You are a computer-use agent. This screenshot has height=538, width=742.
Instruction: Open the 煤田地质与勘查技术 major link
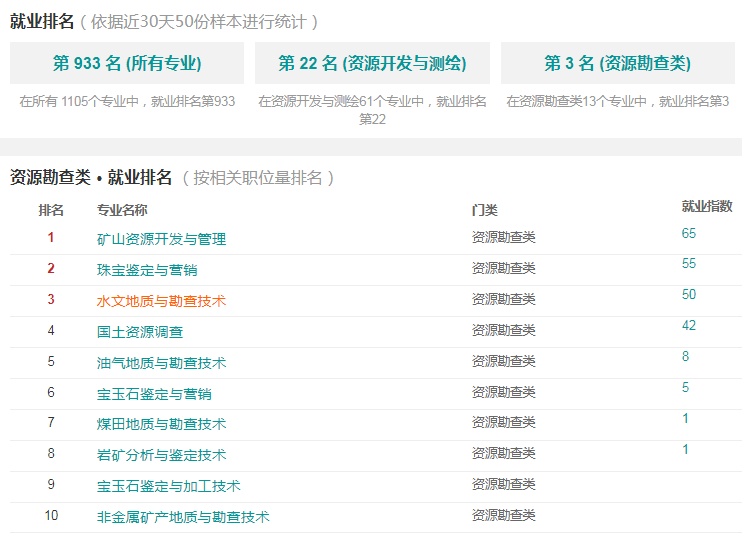coord(161,424)
